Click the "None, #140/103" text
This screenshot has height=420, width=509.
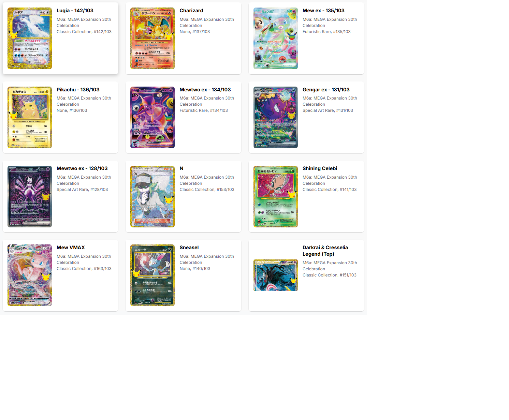[x=195, y=269]
